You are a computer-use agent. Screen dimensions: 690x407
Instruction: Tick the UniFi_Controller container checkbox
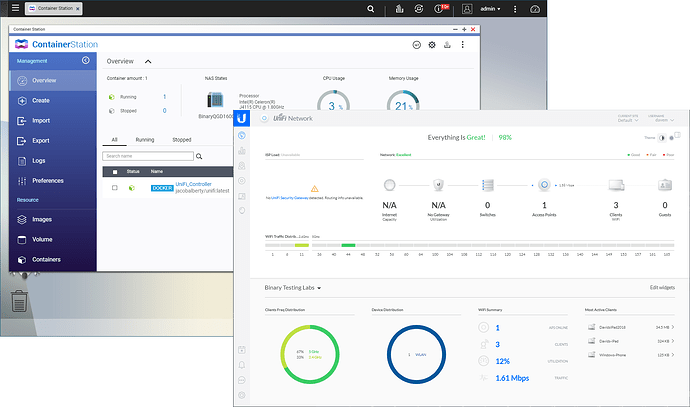click(x=115, y=188)
